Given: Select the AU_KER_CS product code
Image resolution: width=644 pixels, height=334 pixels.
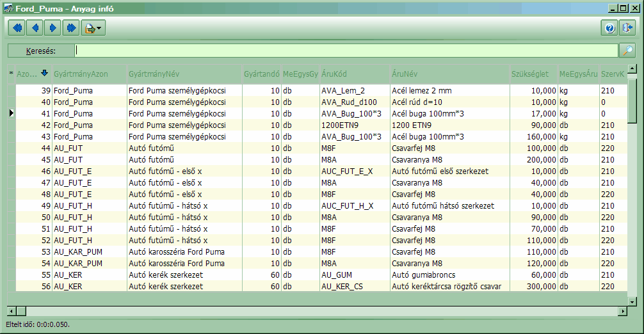Looking at the screenshot, I should (x=355, y=287).
